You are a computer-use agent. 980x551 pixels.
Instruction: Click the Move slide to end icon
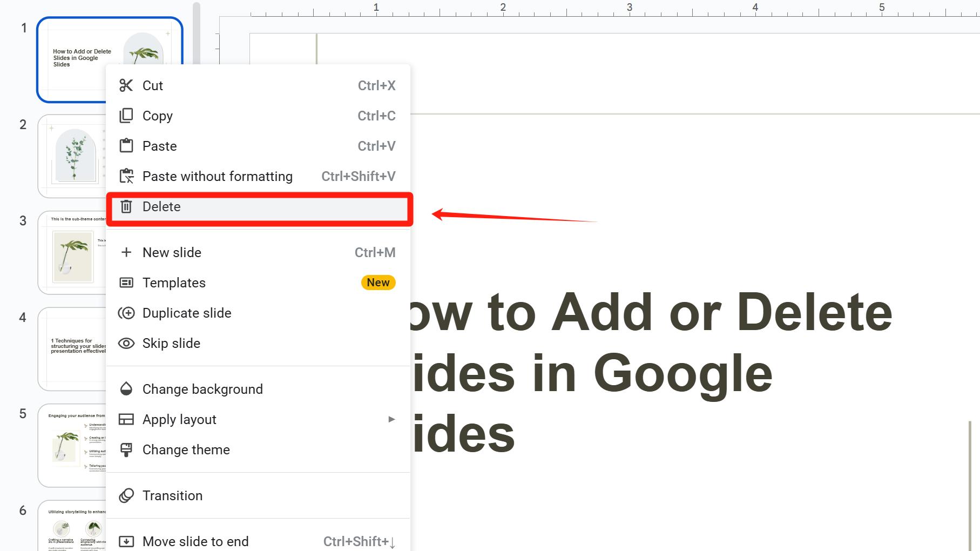point(126,541)
